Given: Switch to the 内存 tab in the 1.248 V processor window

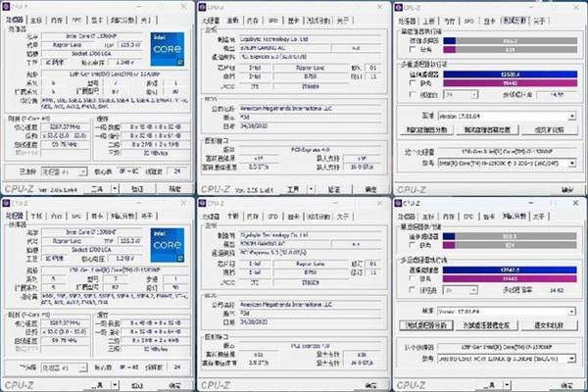Looking at the screenshot, I should (x=57, y=20).
